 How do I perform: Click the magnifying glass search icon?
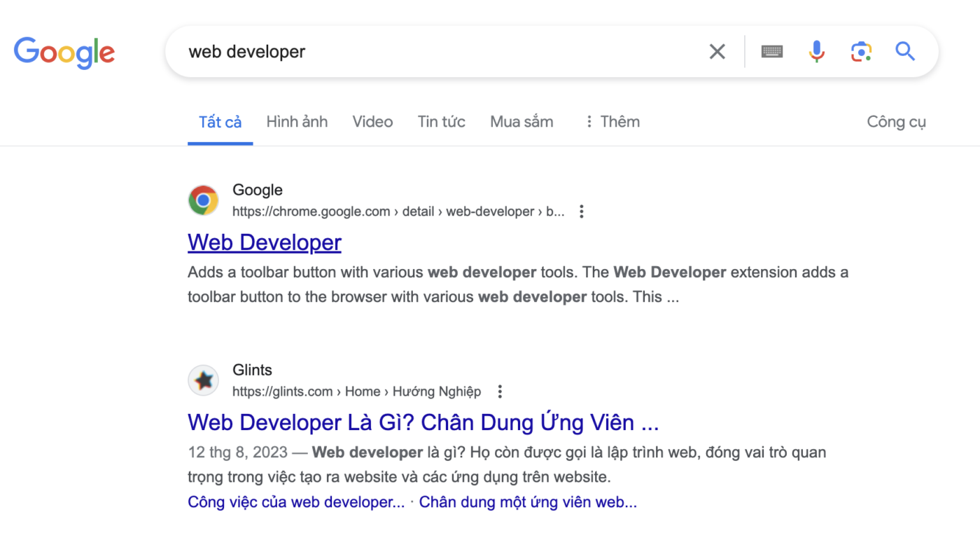click(905, 51)
